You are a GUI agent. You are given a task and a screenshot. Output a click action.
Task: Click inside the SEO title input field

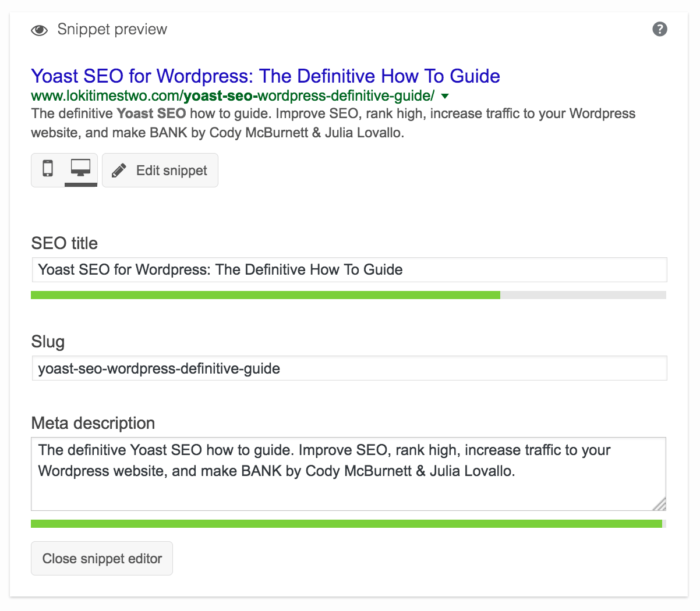pyautogui.click(x=349, y=269)
